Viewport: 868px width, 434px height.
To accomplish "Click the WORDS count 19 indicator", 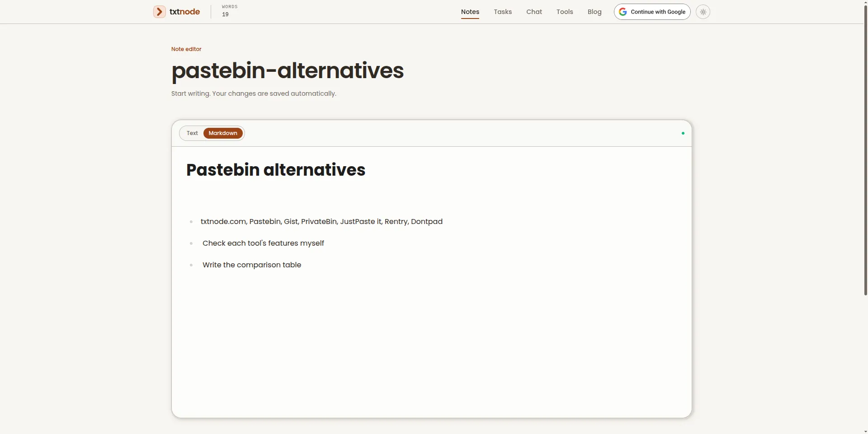I will [230, 11].
